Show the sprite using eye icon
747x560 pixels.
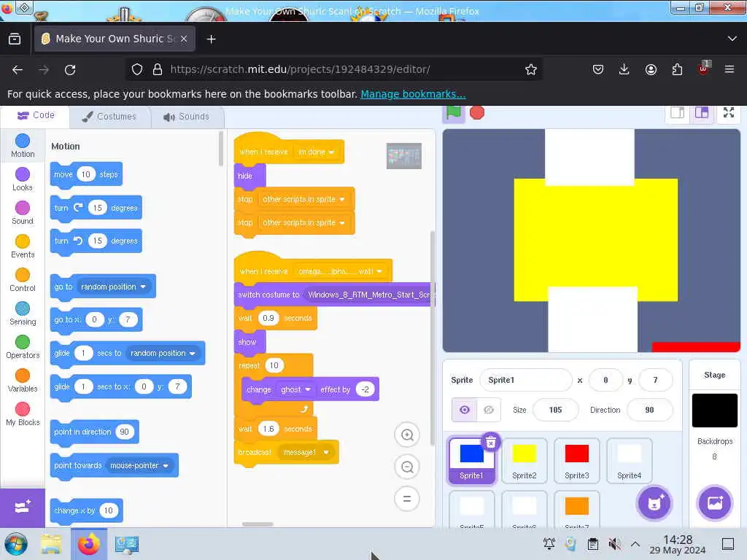click(x=464, y=410)
